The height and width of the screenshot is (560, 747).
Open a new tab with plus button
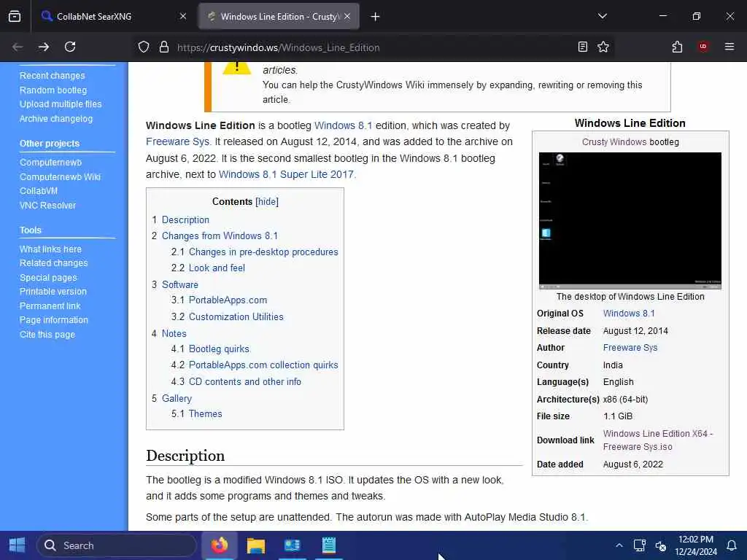click(x=376, y=17)
